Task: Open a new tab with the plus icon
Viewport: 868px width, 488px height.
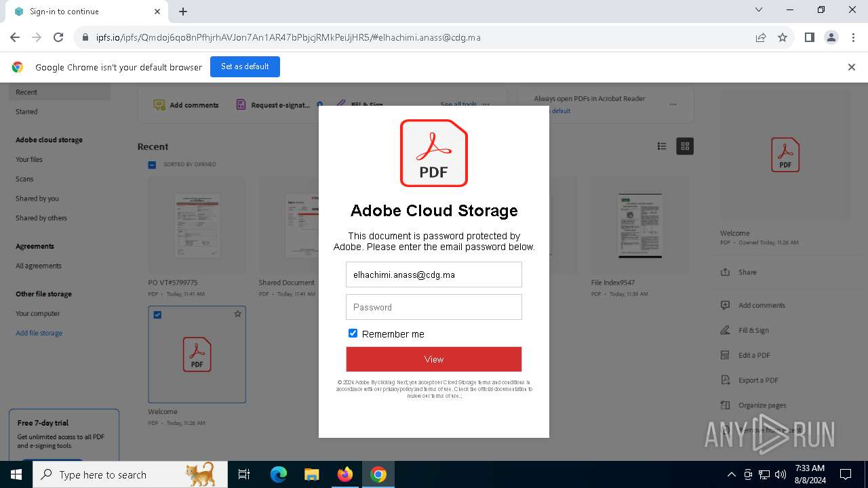Action: pos(183,12)
